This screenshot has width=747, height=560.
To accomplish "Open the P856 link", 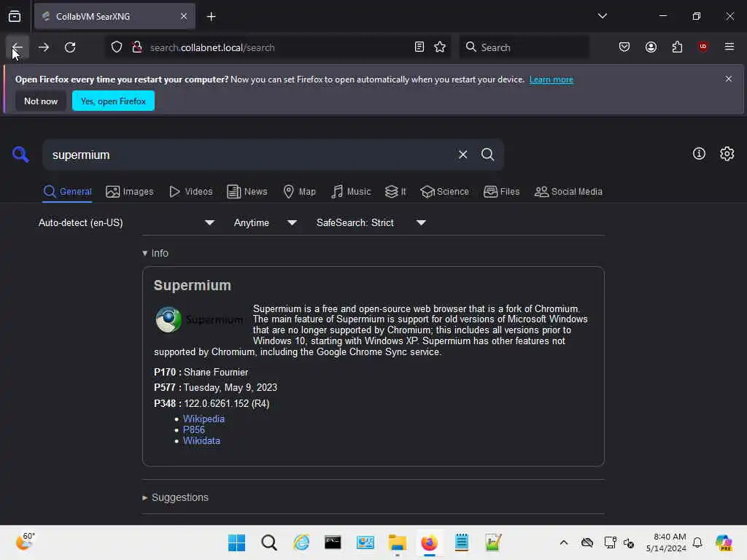I will [194, 429].
